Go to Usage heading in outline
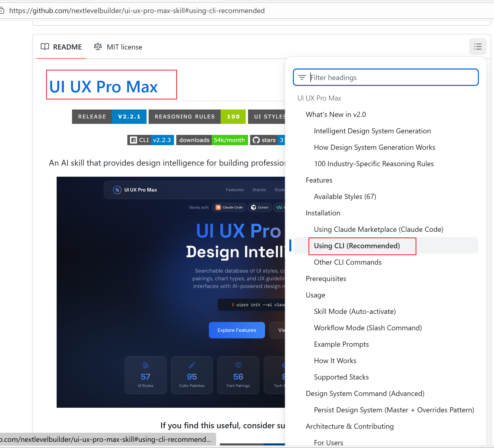This screenshot has width=494, height=448. tap(315, 295)
